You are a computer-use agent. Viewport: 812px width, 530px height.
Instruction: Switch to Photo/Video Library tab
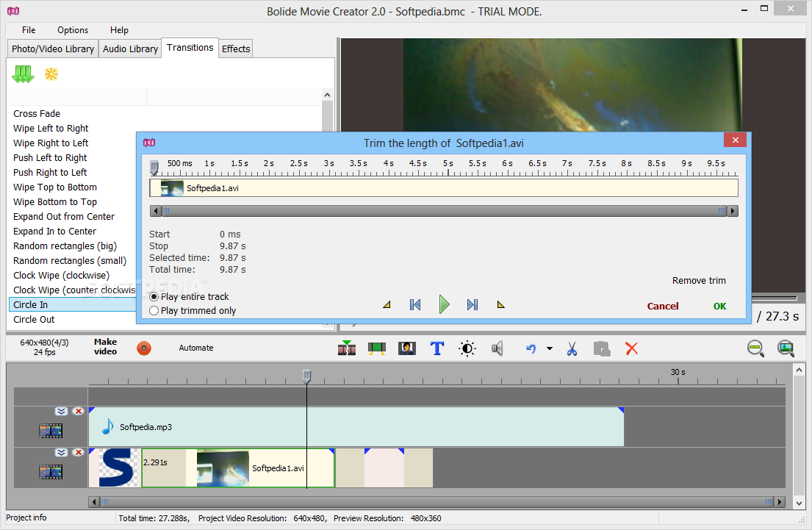click(x=53, y=49)
